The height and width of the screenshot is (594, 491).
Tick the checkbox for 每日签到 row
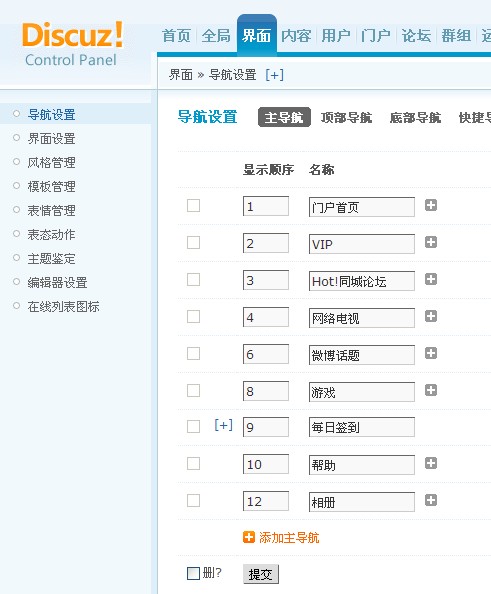[x=193, y=427]
